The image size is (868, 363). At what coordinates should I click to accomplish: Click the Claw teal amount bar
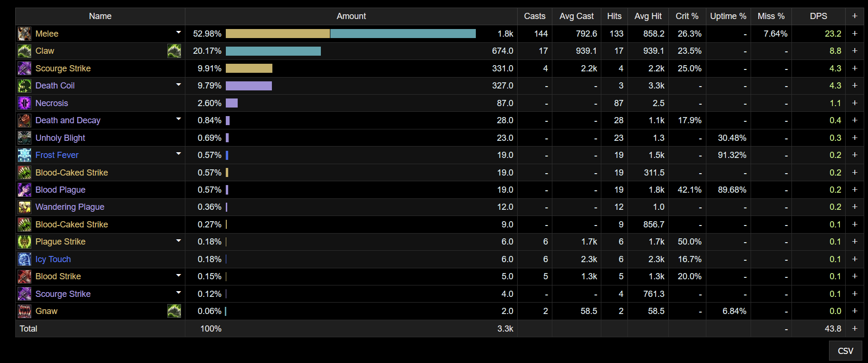(273, 51)
